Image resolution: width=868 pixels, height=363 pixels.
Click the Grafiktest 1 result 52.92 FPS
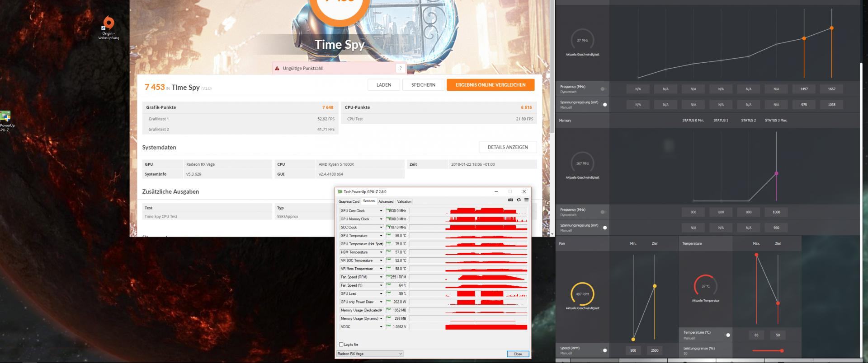point(326,119)
